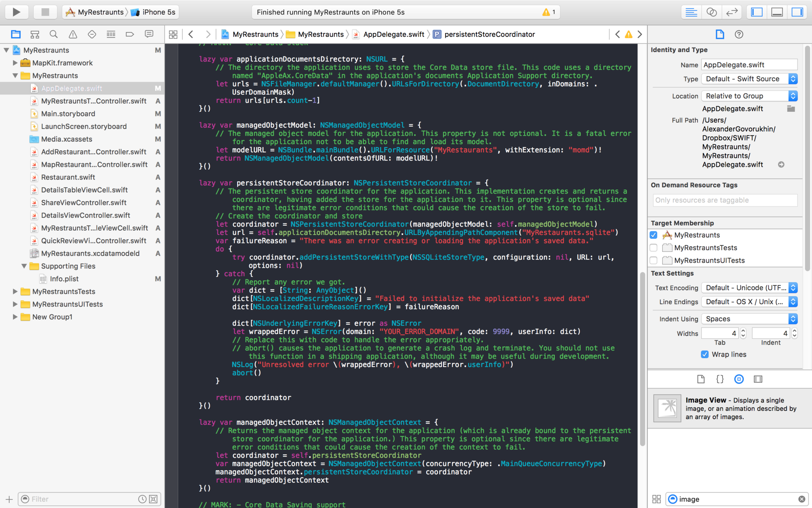Expand the MyRestrauntsTests group
Image resolution: width=812 pixels, height=508 pixels.
15,291
